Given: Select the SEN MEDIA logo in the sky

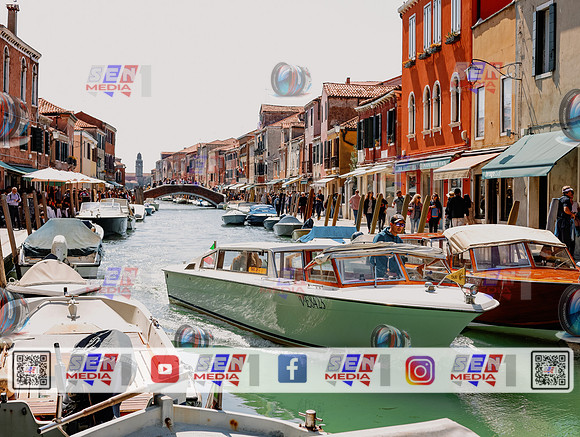Looking at the screenshot, I should 118,81.
